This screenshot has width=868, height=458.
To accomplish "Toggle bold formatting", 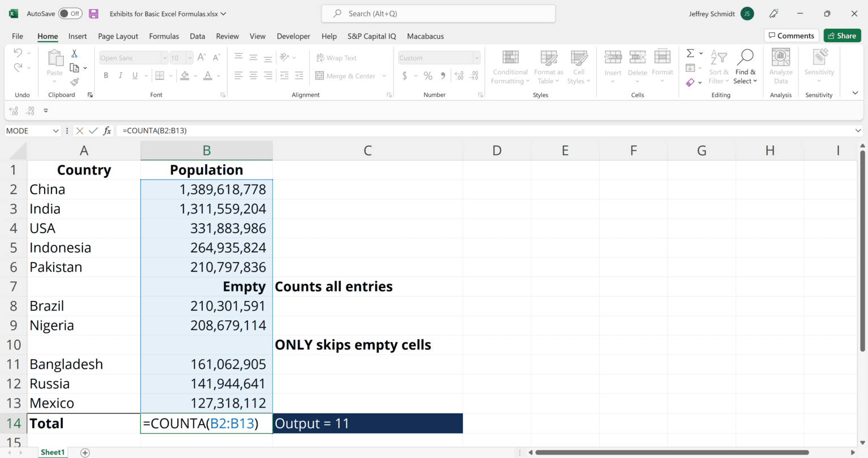I will (105, 75).
